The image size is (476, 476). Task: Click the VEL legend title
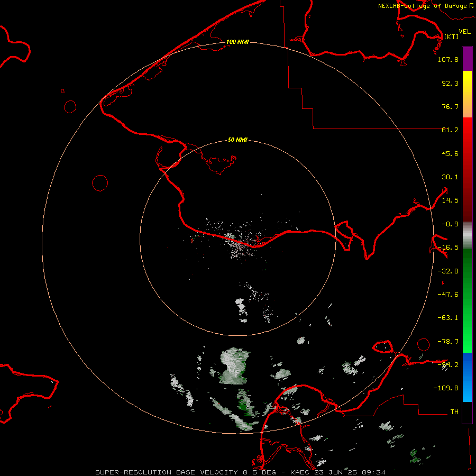point(465,32)
